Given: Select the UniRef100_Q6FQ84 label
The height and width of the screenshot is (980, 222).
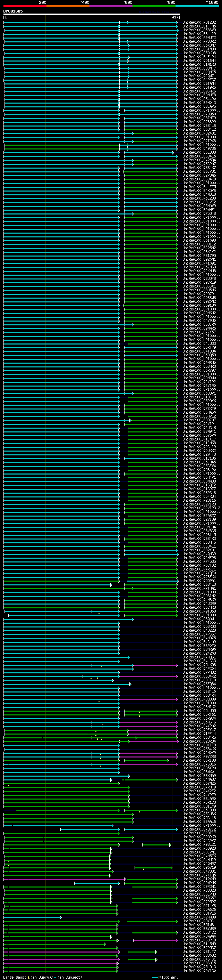Looking at the screenshot, I should 199,684.
